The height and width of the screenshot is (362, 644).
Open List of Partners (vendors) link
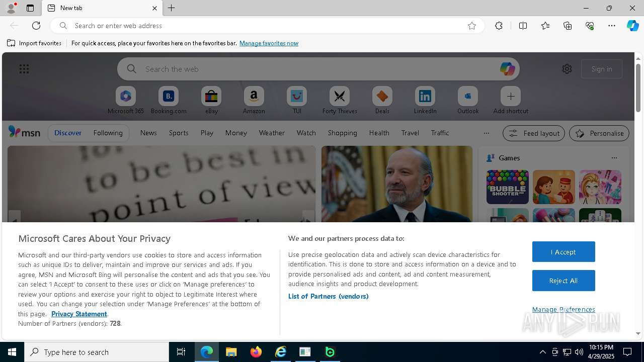click(329, 296)
